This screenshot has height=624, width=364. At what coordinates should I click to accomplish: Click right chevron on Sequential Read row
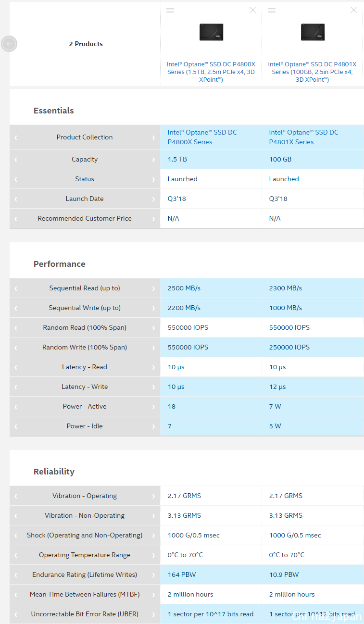153,288
